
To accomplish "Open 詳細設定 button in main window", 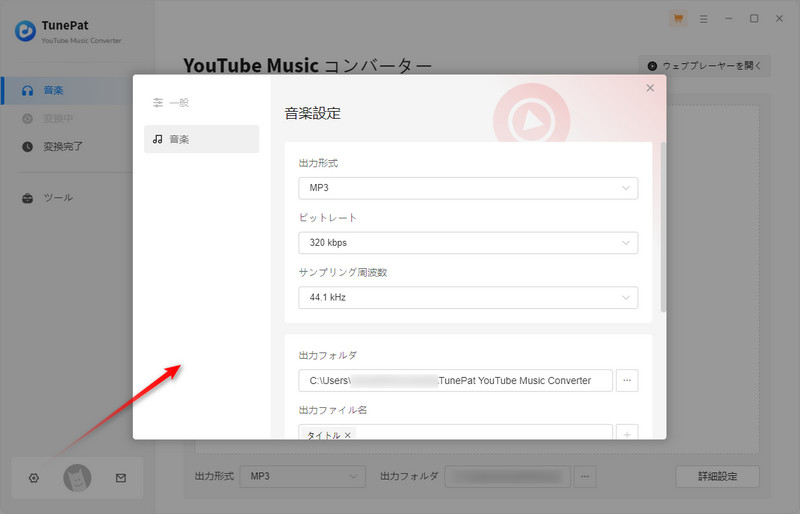I will point(717,476).
